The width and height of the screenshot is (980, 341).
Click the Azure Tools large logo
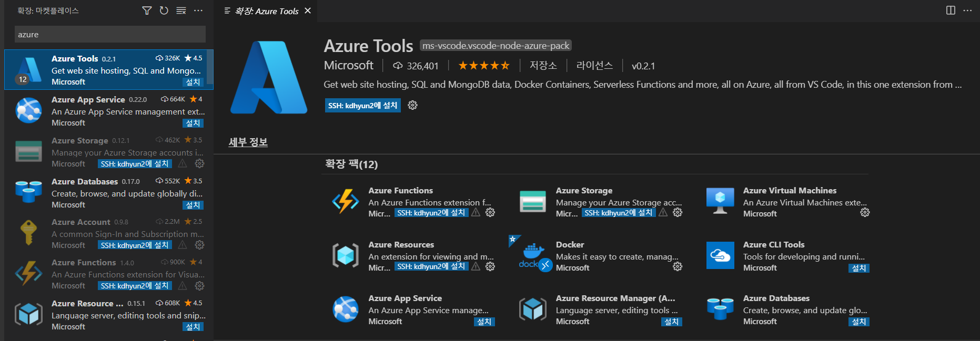pyautogui.click(x=269, y=77)
